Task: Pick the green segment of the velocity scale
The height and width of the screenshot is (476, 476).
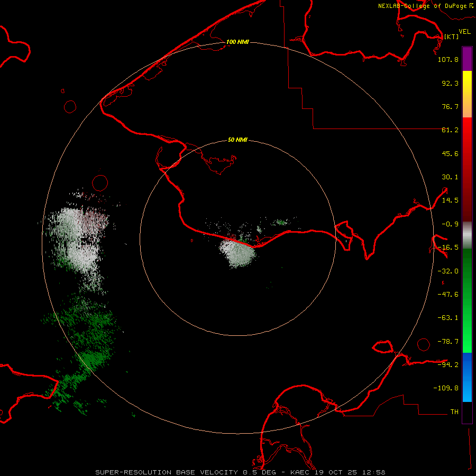Action: (x=467, y=300)
